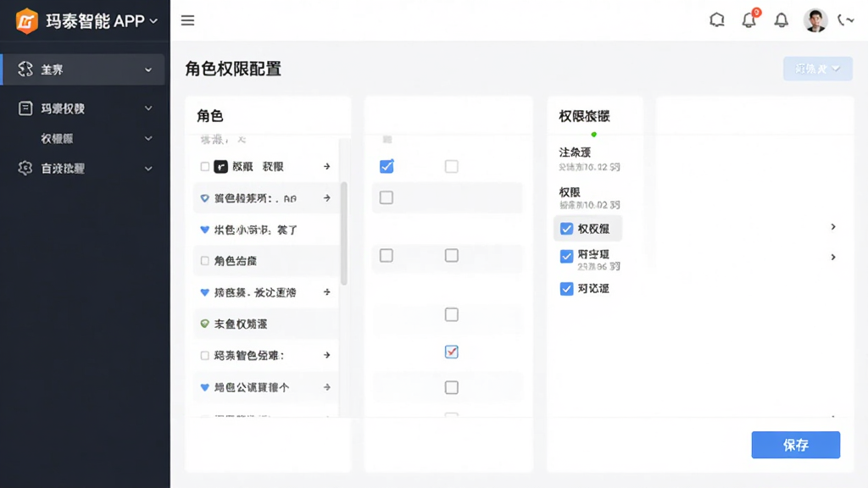This screenshot has width=868, height=488.
Task: Click the permission panel header with green dot
Action: (x=584, y=115)
